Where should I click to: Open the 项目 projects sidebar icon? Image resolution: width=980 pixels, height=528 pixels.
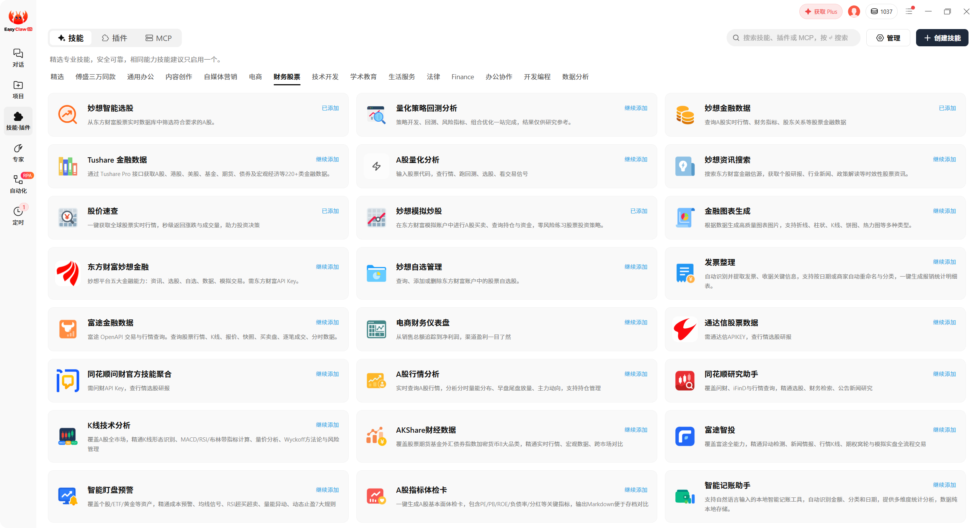pyautogui.click(x=18, y=90)
